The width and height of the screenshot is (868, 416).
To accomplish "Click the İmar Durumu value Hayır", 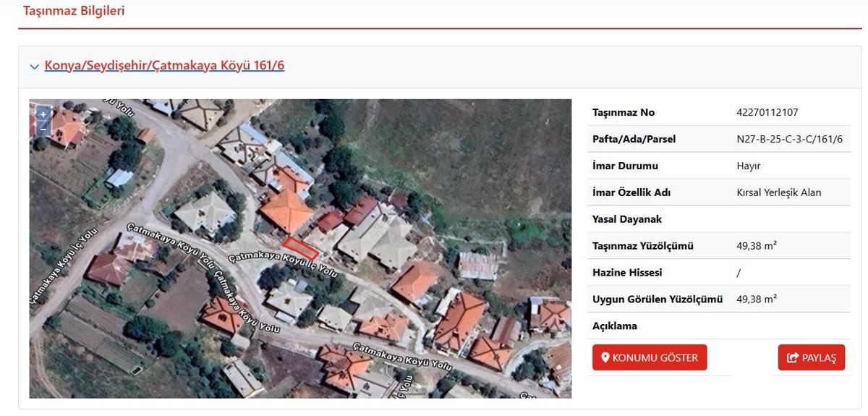I will [x=749, y=166].
